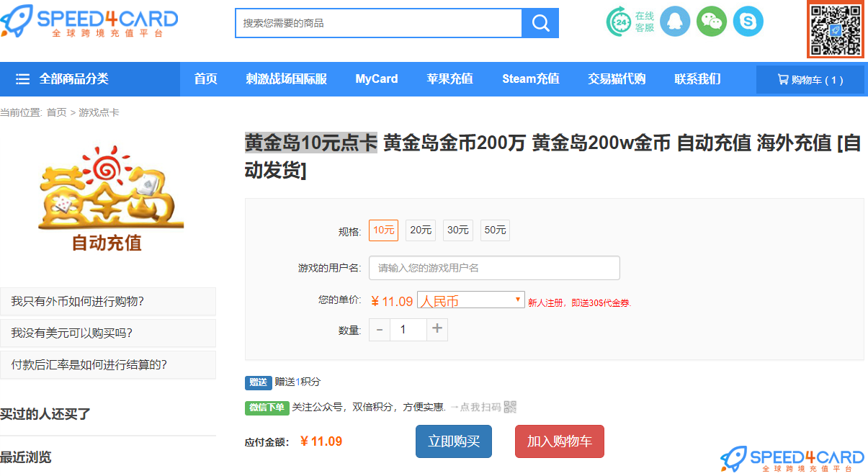Open the 苹果充值 nav item
Screen dimensions: 868x476
[449, 79]
